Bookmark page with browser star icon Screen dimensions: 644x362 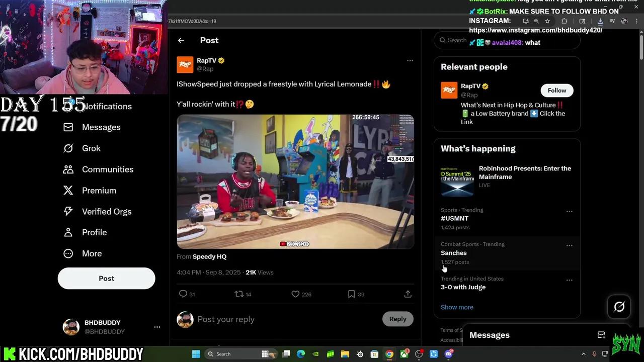coord(547,21)
